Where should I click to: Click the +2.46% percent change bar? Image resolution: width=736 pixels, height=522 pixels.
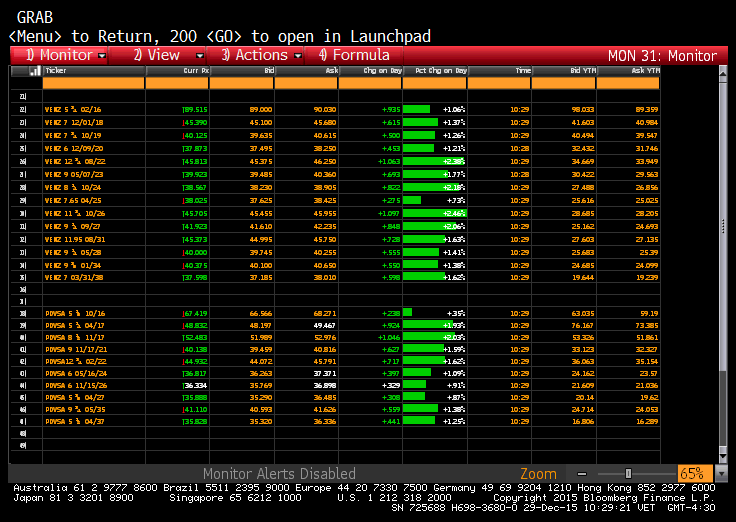(435, 214)
